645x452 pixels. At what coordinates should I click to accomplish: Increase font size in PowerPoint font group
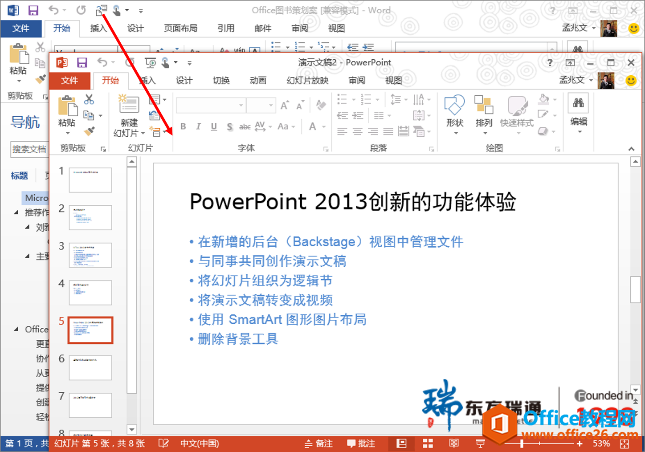[285, 105]
